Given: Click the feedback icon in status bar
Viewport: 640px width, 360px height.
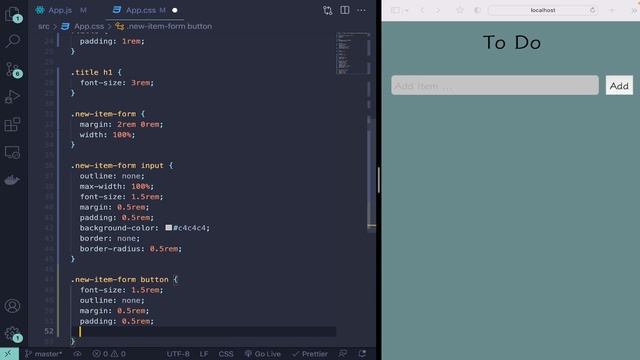Looking at the screenshot, I should point(343,354).
